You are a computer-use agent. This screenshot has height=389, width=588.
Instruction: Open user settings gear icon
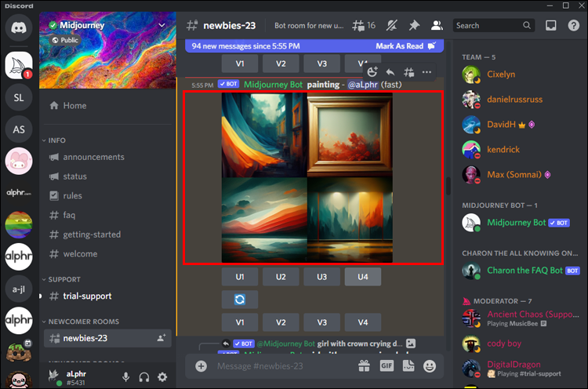(162, 377)
